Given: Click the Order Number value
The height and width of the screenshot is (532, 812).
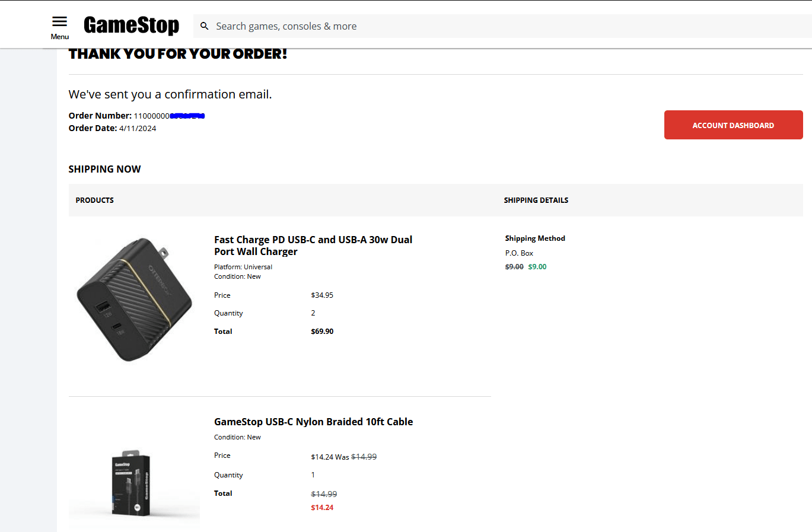Looking at the screenshot, I should (169, 116).
